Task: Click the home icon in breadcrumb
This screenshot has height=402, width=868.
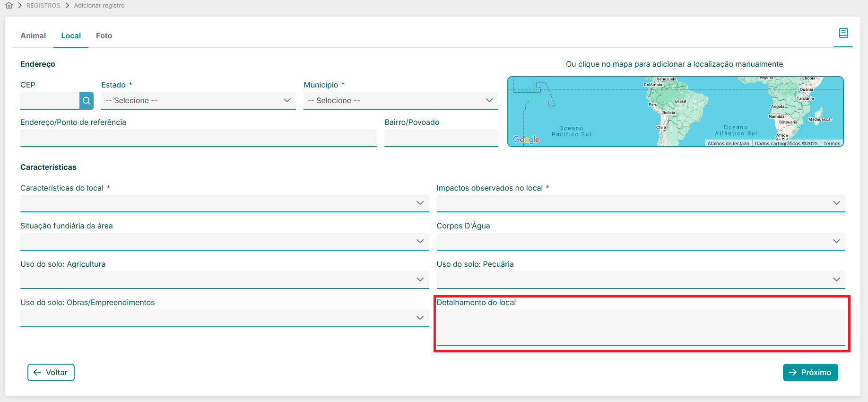Action: [9, 6]
